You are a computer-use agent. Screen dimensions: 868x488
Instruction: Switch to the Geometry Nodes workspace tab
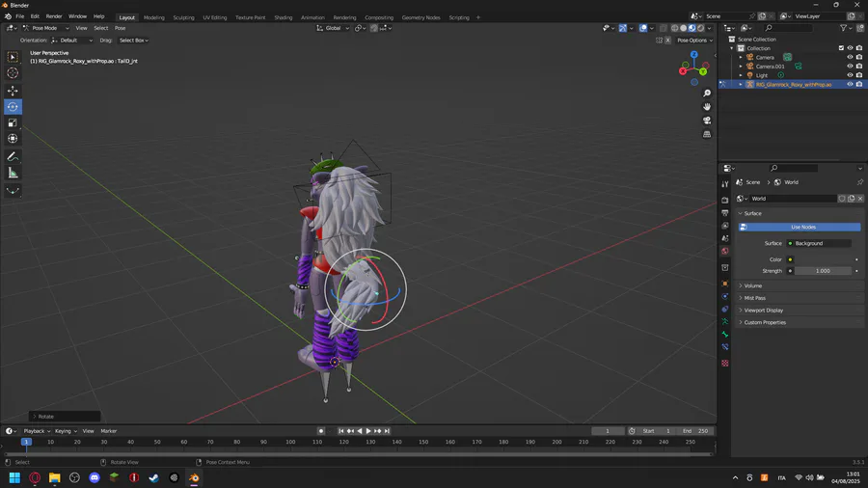click(x=420, y=17)
